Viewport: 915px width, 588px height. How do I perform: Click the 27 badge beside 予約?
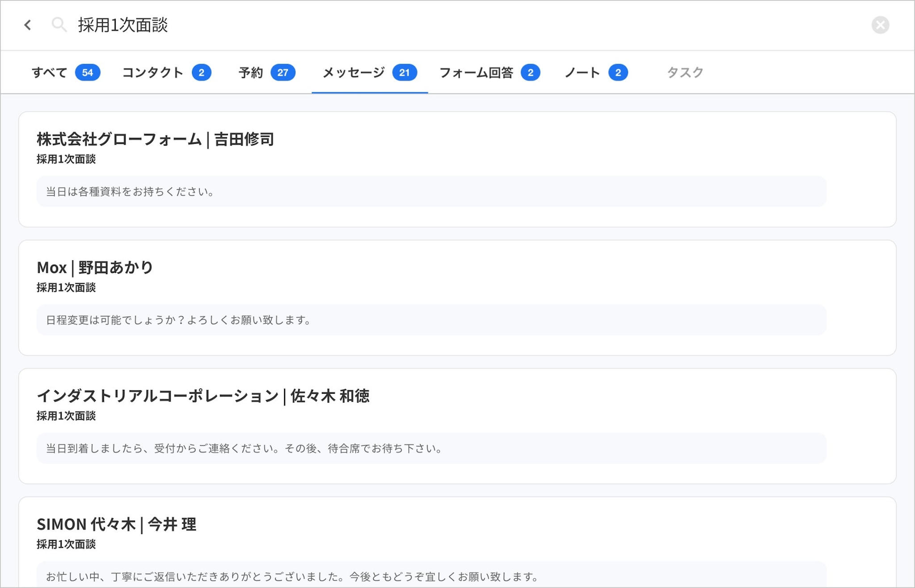(283, 72)
